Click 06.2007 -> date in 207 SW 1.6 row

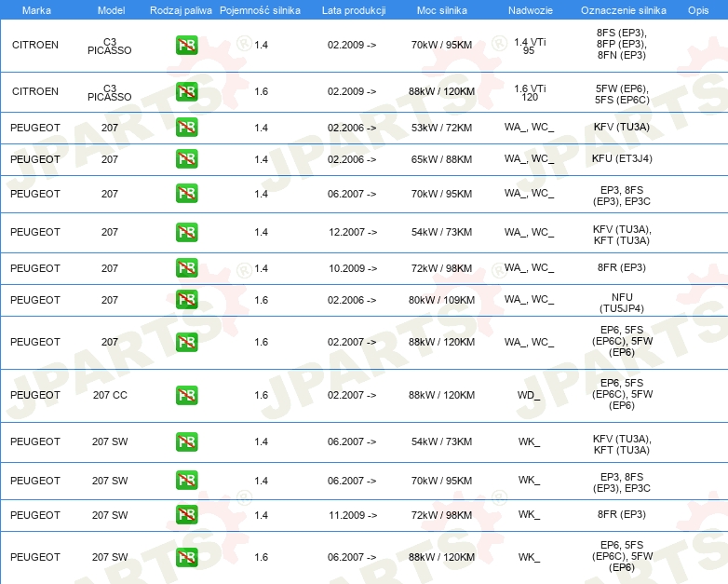[x=352, y=557]
